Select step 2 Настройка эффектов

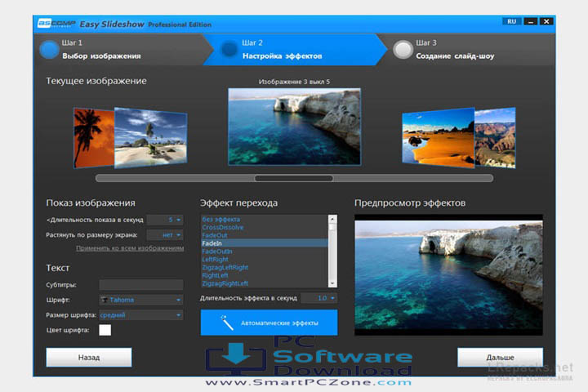coord(295,50)
